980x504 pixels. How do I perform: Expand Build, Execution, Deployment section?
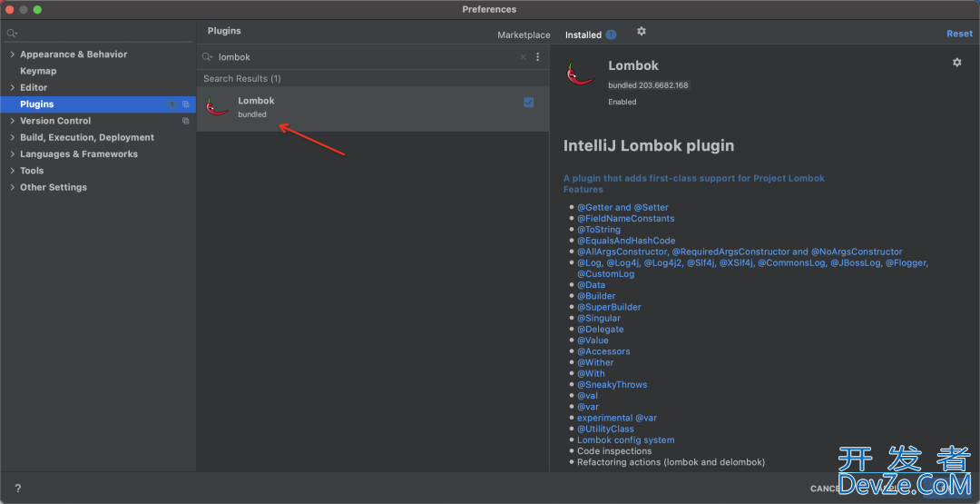click(x=12, y=137)
